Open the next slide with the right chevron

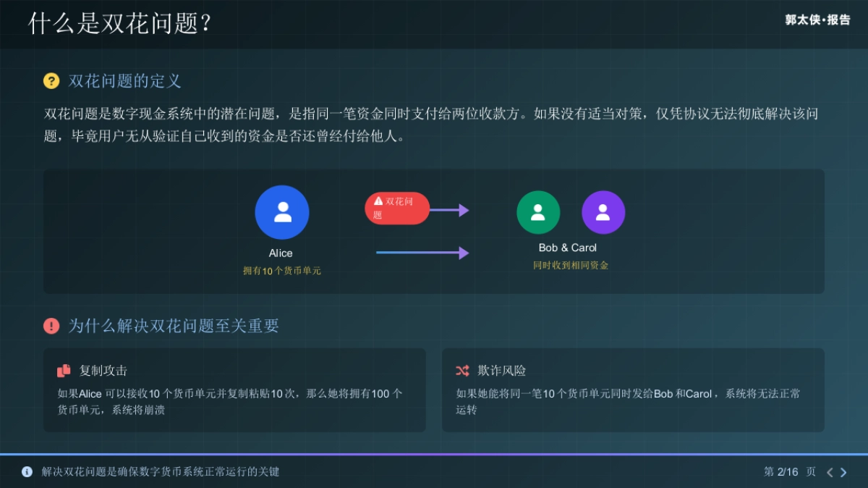tap(843, 471)
